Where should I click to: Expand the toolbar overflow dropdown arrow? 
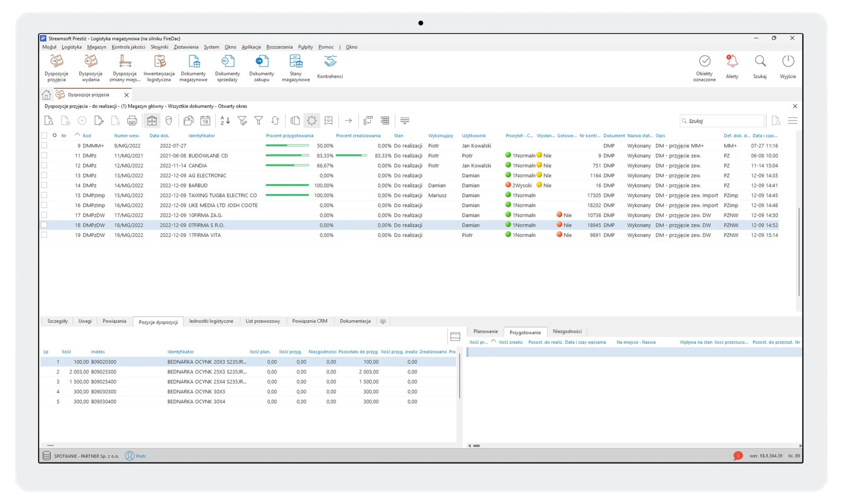pyautogui.click(x=404, y=121)
